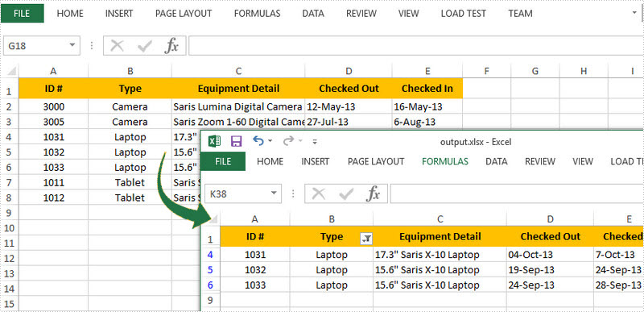Click the Excel logo icon in output.xlsx window
Screen dimensions: 644x312
point(214,141)
